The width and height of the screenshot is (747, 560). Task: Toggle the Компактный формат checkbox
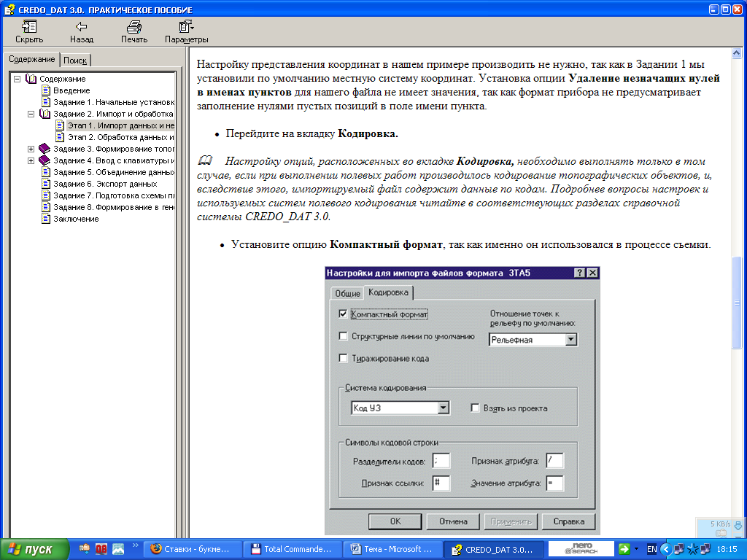coord(343,314)
